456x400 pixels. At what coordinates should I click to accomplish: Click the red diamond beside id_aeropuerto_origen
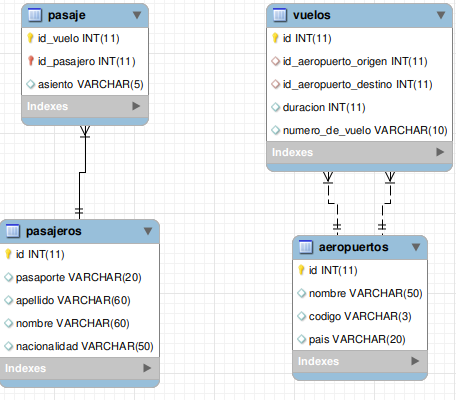(275, 61)
